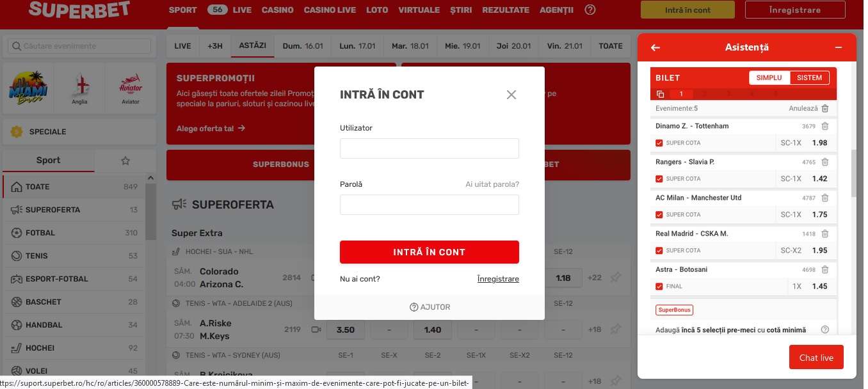Remove Rangers - Slavia P. from the ticket

825,162
